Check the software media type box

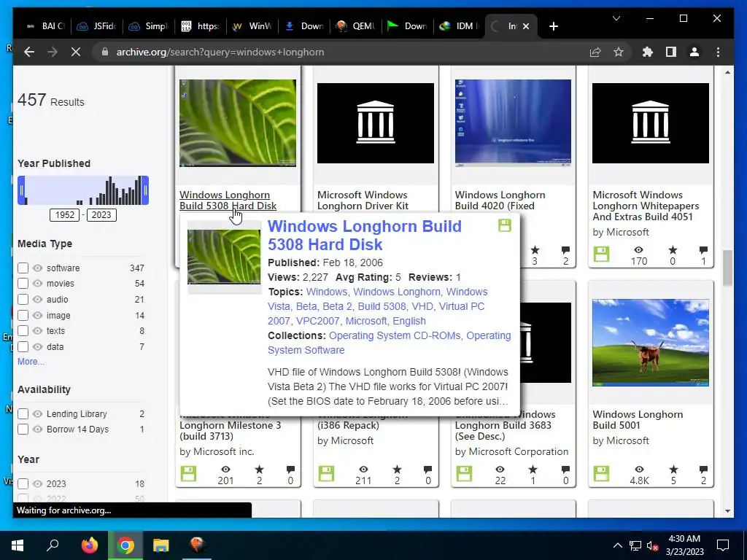pyautogui.click(x=23, y=268)
